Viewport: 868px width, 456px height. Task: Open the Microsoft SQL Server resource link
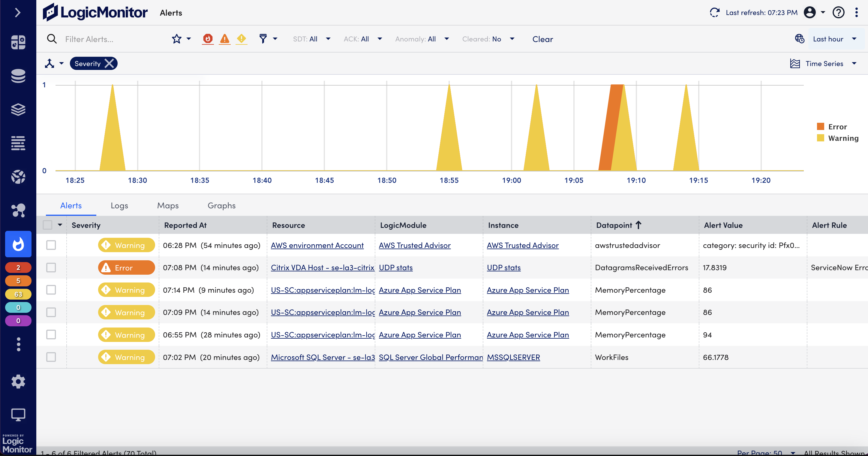pos(323,357)
